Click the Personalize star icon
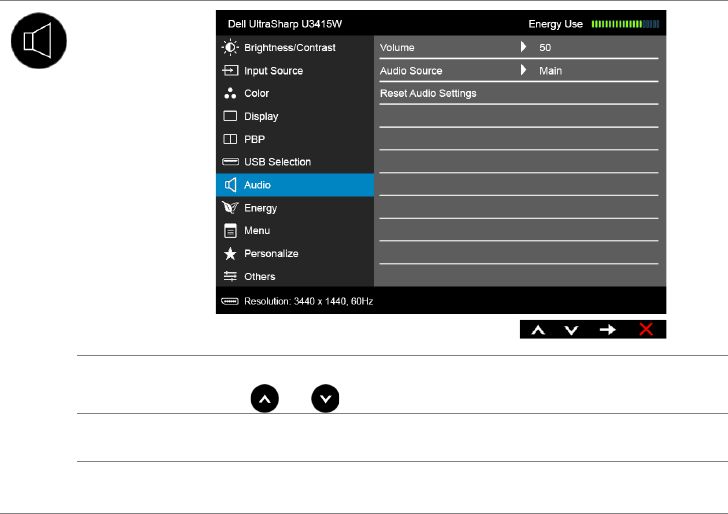The height and width of the screenshot is (514, 728). coord(230,253)
